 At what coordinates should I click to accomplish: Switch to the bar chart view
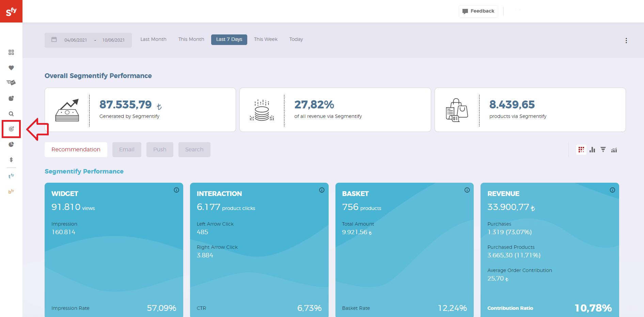(592, 150)
